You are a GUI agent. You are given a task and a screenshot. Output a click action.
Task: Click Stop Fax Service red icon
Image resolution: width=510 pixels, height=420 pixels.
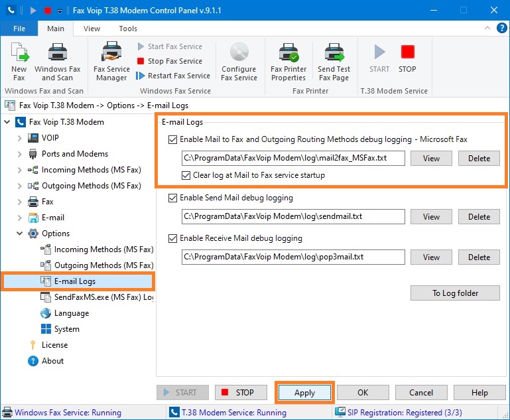(x=141, y=61)
